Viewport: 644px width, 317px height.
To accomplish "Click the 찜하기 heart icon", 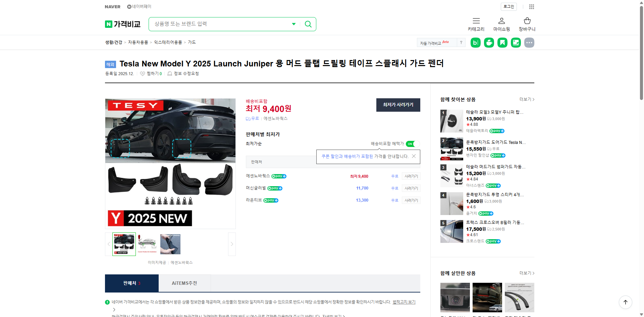I will tap(142, 73).
